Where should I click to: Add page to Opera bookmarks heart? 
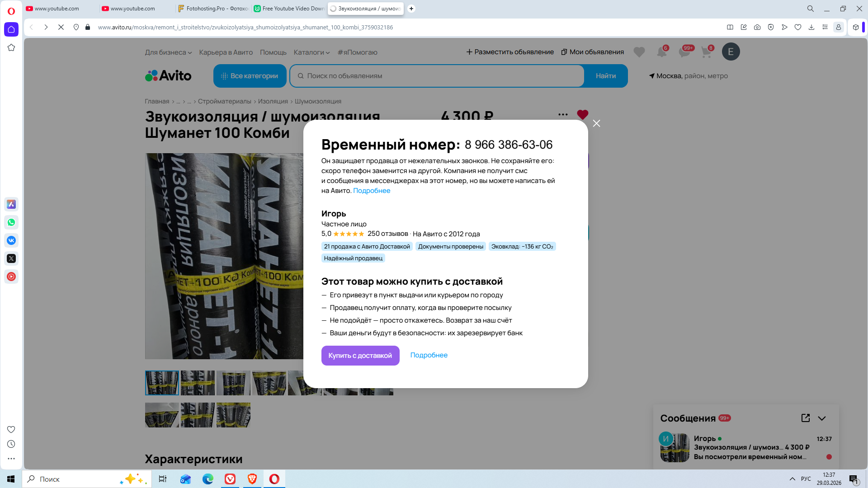tap(798, 27)
